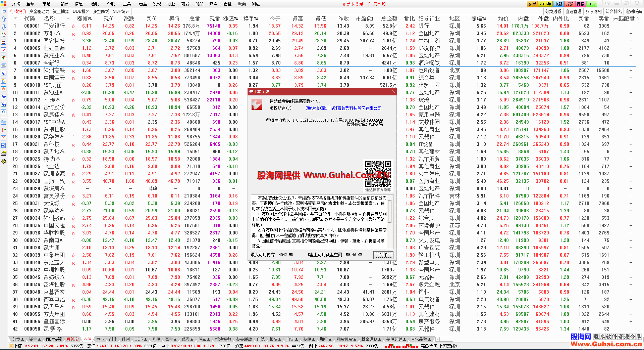Click the 深圳市财富趋势科技 company link

pyautogui.click(x=343, y=108)
